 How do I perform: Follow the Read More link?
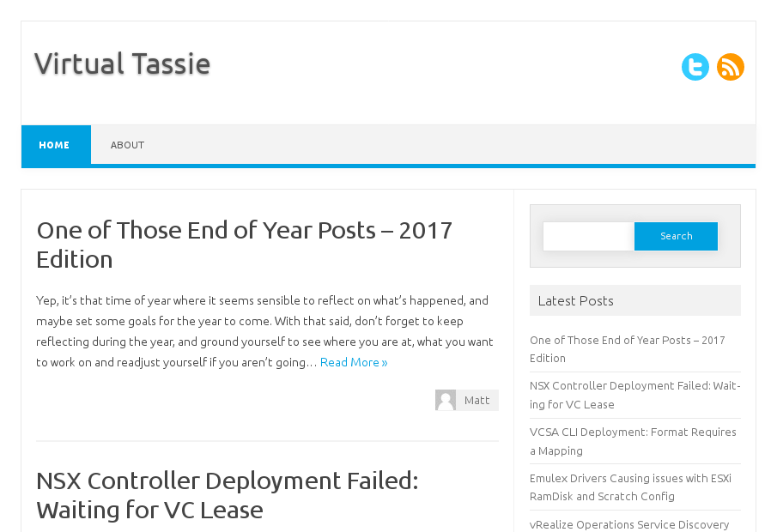click(x=354, y=362)
